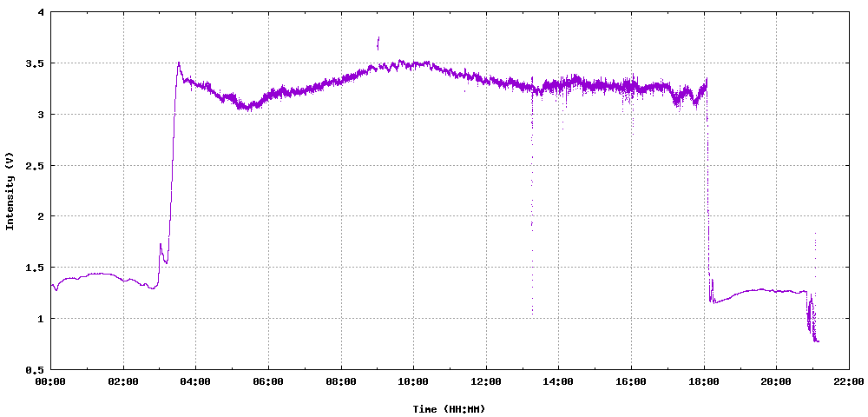Click the x-axis label "20:00"
Image resolution: width=868 pixels, height=417 pixels.
[x=776, y=381]
